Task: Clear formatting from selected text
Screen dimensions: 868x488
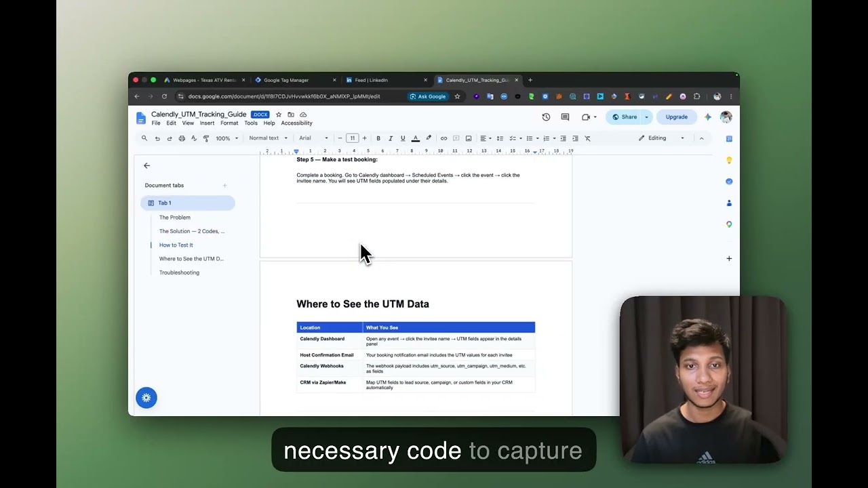Action: pos(587,138)
